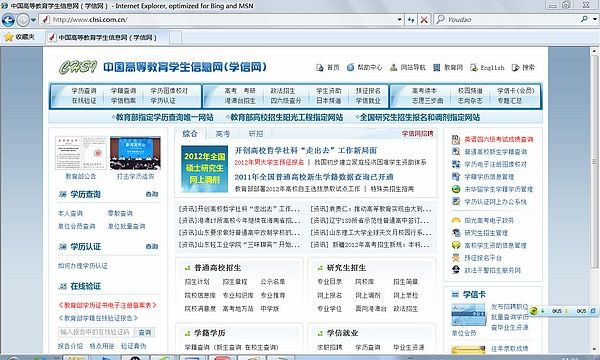Click the 首页 home icon in header
Screen dimensions: 600x360
320,68
